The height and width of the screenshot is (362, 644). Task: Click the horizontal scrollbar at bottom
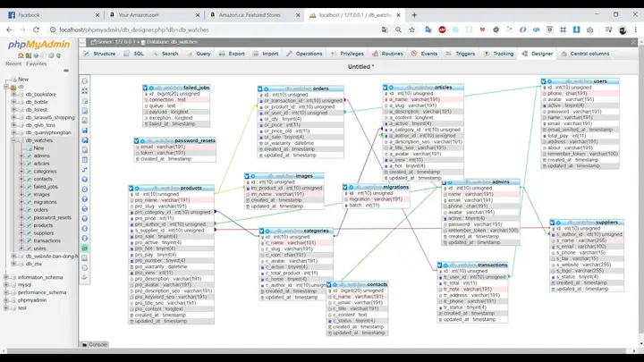coord(319,351)
